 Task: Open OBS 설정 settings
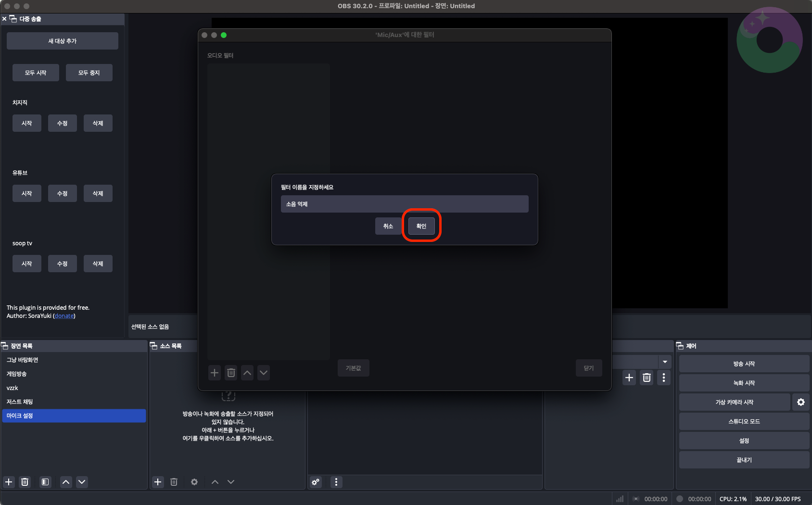tap(744, 441)
